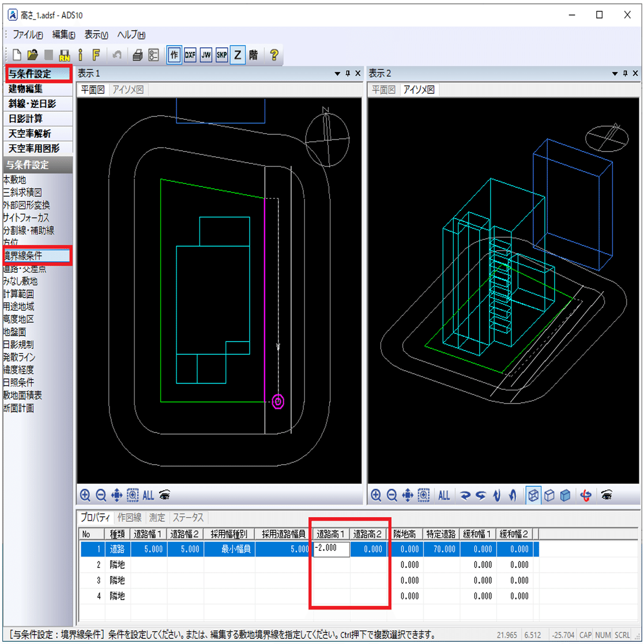Screen dimensions: 644x644
Task: Choose 用途地域 from the settings list
Action: 19,306
